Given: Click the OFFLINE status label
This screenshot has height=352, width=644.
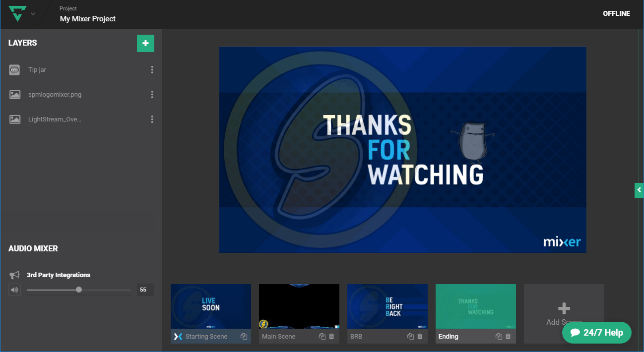Looking at the screenshot, I should click(x=616, y=14).
